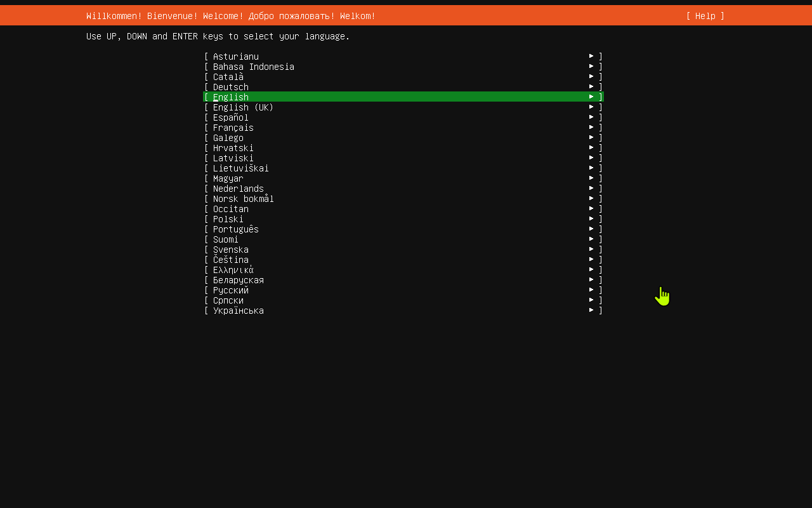Viewport: 812px width, 508px height.
Task: Select Occitan language
Action: [403, 208]
